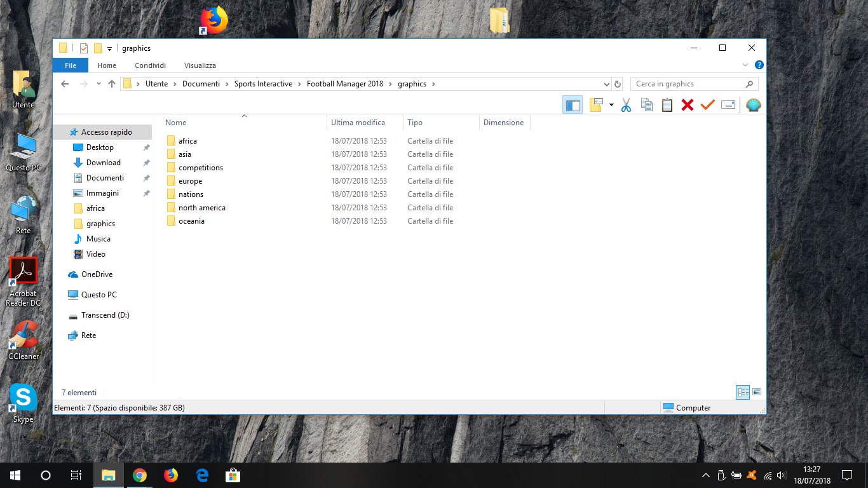The height and width of the screenshot is (488, 868).
Task: Select the north america folder
Action: click(x=202, y=208)
